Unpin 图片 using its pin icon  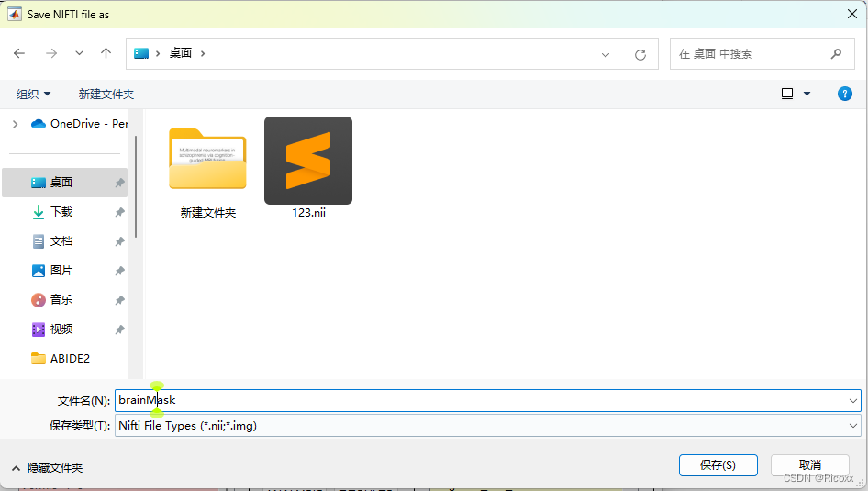119,271
